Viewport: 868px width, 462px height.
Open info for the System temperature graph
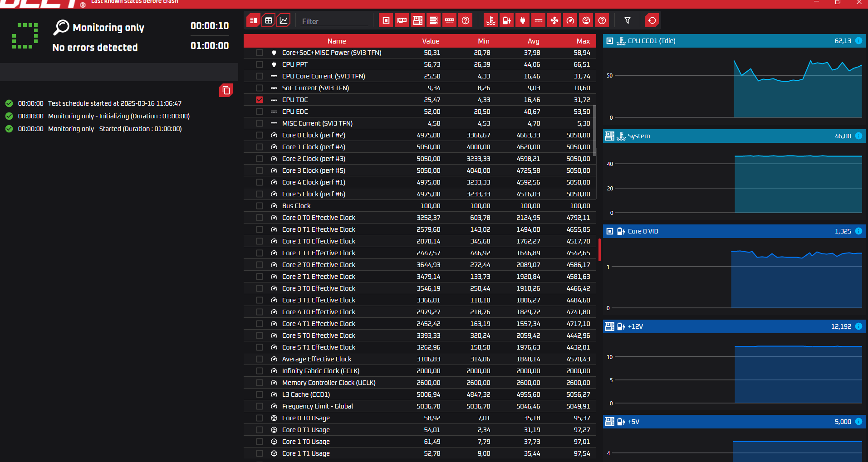pos(858,136)
